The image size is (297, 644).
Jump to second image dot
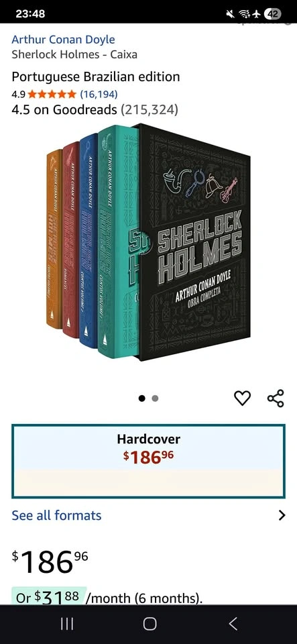coord(155,398)
